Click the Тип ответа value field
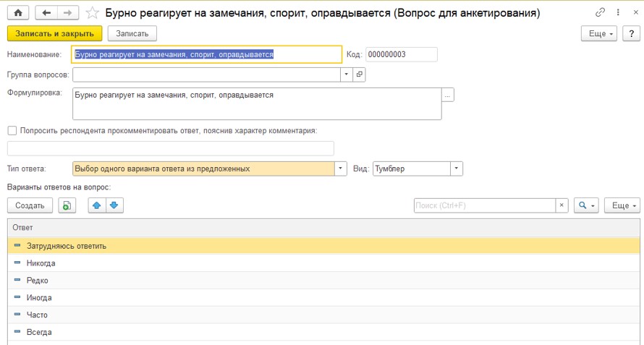 coord(204,169)
